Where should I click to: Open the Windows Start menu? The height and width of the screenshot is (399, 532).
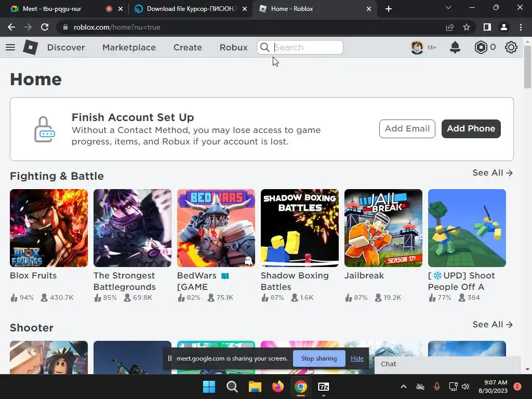point(209,387)
